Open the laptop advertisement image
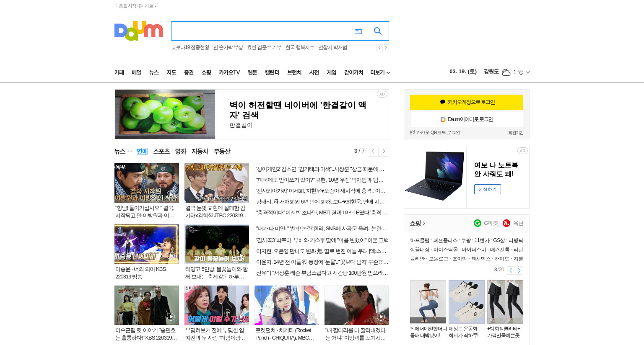This screenshot has height=345, width=644. 435,177
